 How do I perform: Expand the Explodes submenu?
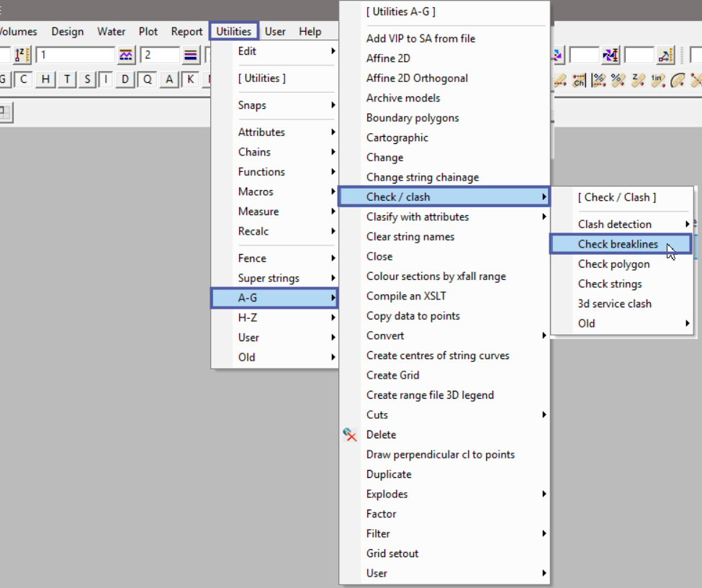coord(444,494)
